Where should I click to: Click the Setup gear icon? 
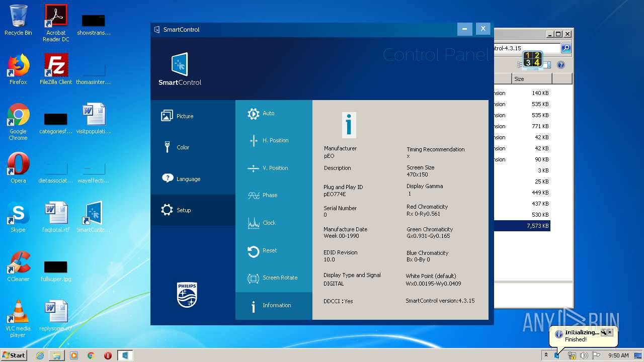pyautogui.click(x=167, y=210)
